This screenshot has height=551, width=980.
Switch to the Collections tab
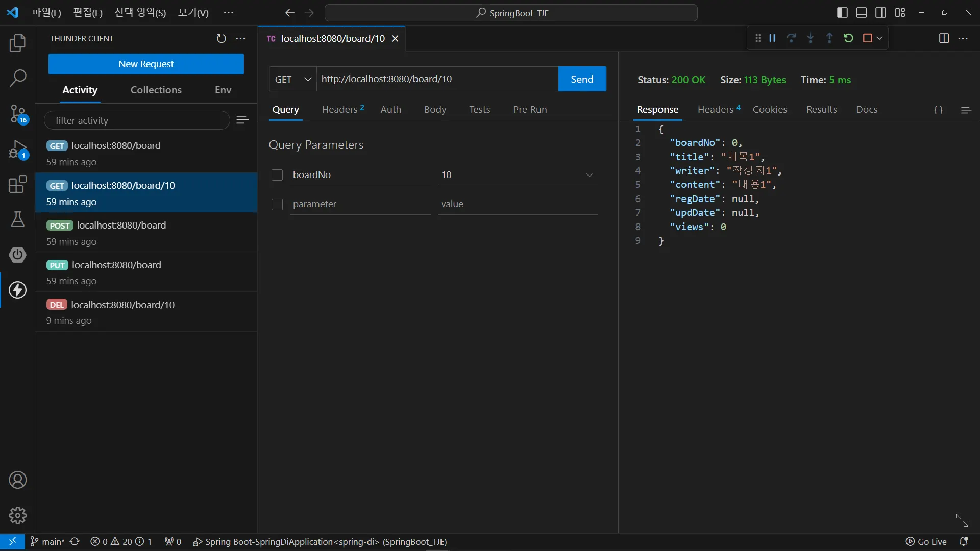click(x=156, y=90)
